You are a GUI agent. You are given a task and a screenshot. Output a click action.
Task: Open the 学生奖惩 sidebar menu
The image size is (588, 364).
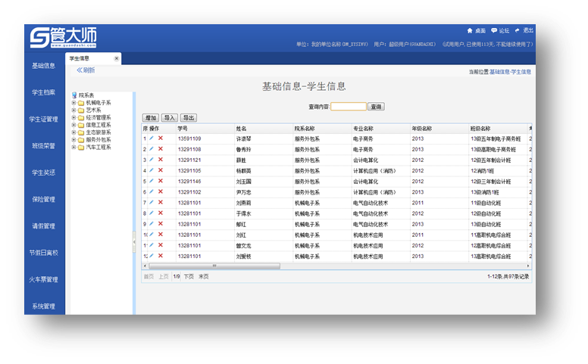pos(43,173)
